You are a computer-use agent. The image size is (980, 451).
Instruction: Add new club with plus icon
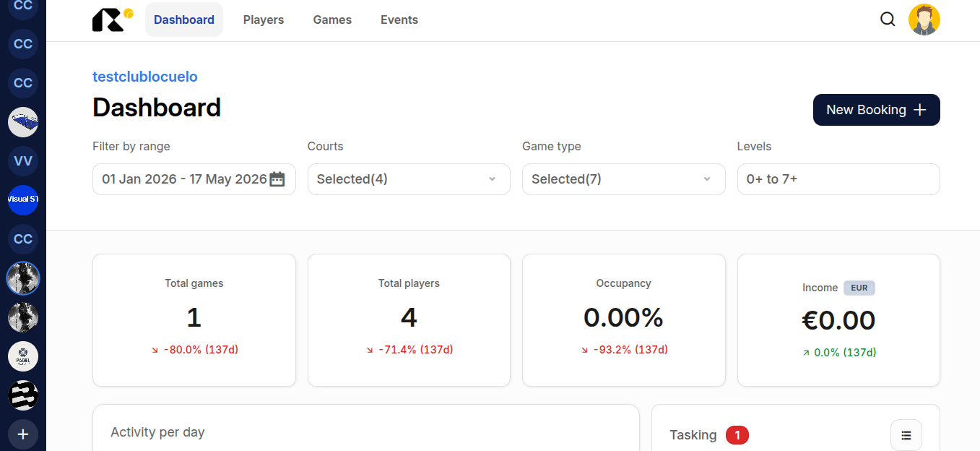click(23, 434)
